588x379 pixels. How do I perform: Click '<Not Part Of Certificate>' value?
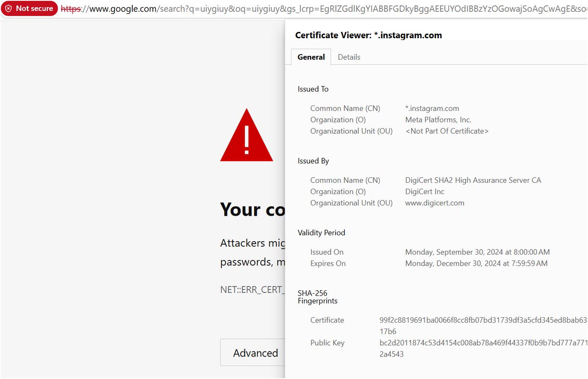[447, 131]
